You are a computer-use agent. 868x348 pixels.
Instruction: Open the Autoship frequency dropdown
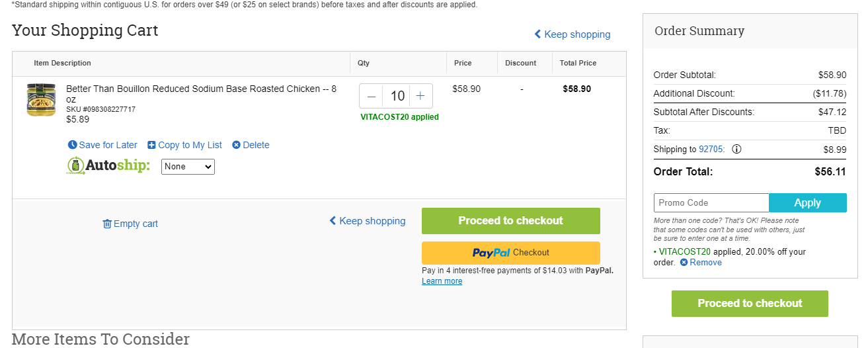188,167
